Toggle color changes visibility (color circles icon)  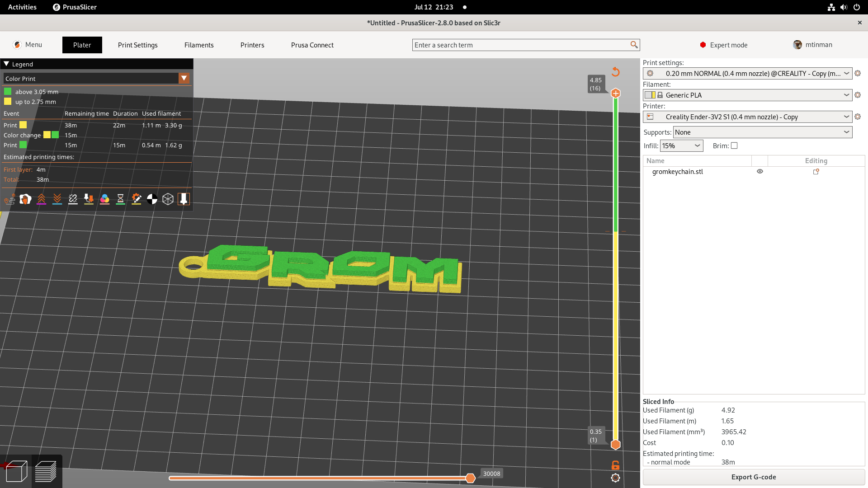[104, 199]
